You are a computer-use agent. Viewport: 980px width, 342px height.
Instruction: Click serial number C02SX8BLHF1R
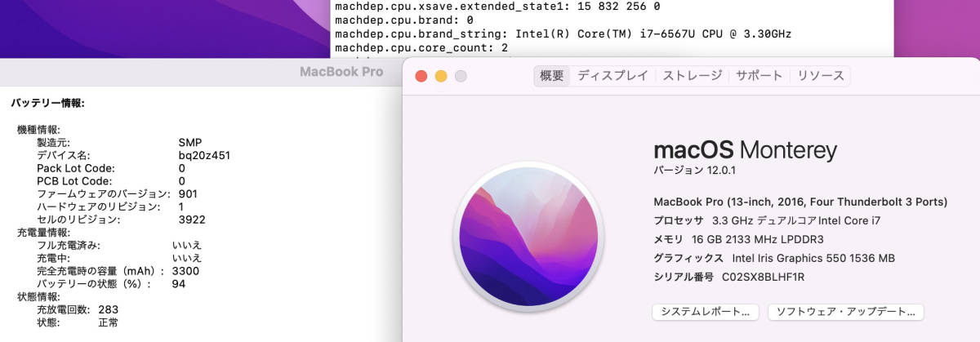coord(763,277)
